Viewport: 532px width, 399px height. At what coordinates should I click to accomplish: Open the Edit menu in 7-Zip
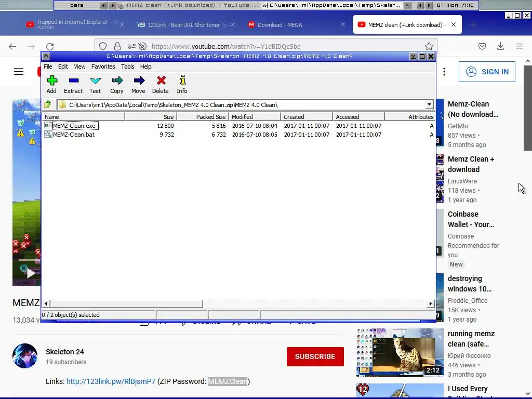tap(63, 66)
